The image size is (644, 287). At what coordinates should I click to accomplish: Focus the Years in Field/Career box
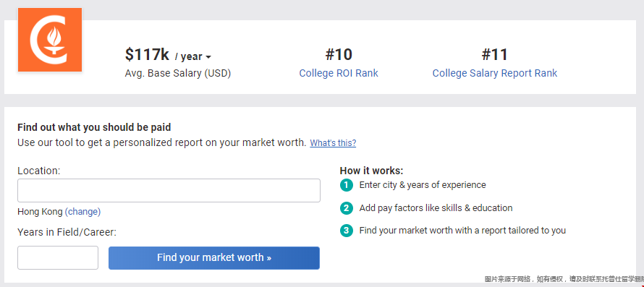point(58,257)
